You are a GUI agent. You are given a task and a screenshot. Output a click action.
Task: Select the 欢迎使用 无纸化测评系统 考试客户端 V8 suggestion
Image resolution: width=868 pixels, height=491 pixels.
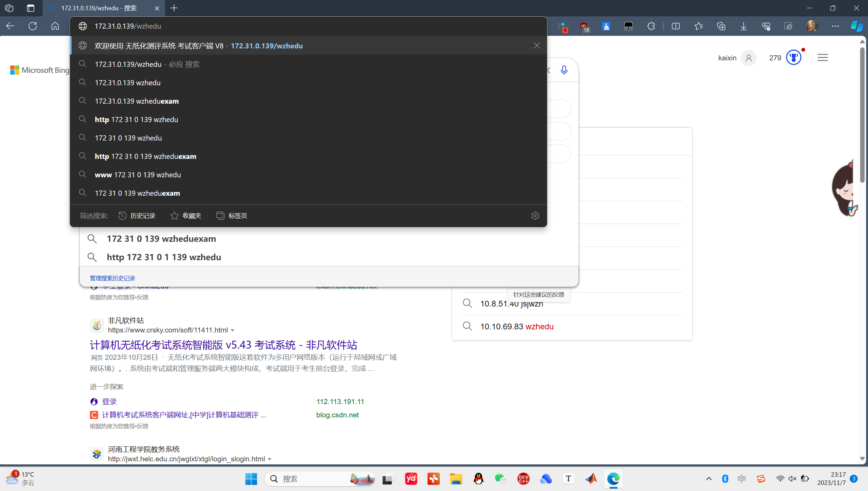308,45
